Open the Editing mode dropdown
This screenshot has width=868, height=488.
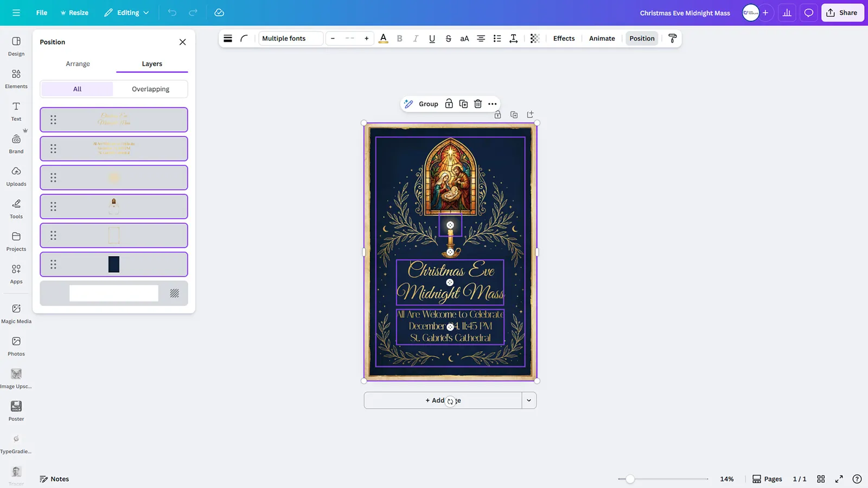[x=126, y=12]
